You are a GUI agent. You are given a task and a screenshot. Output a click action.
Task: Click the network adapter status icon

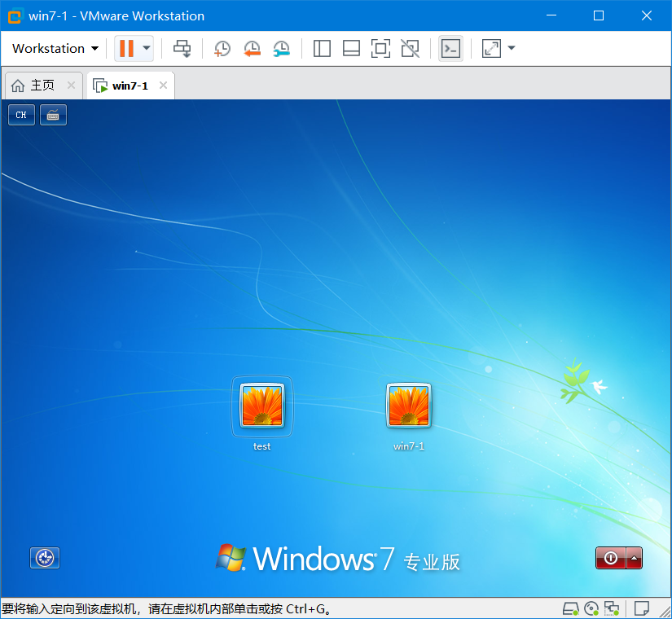[x=612, y=608]
